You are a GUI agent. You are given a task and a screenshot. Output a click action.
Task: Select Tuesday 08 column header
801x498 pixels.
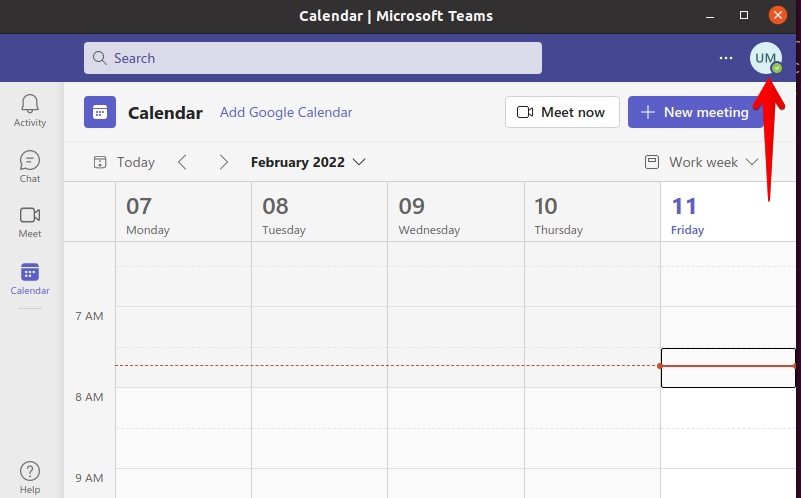point(319,211)
